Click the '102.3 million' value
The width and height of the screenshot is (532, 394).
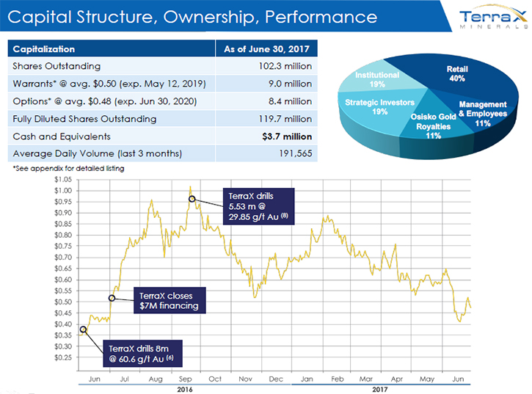285,66
